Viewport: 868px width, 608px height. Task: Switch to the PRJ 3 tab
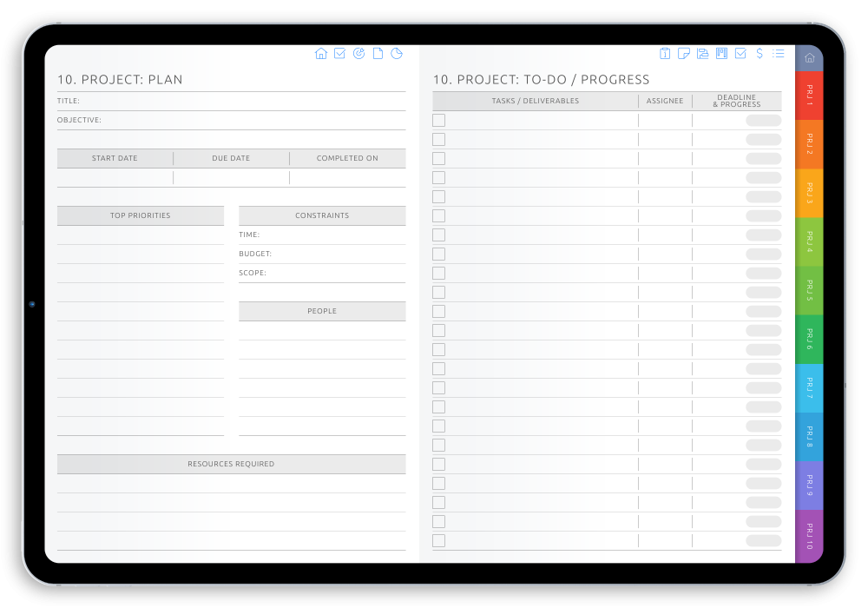click(808, 191)
